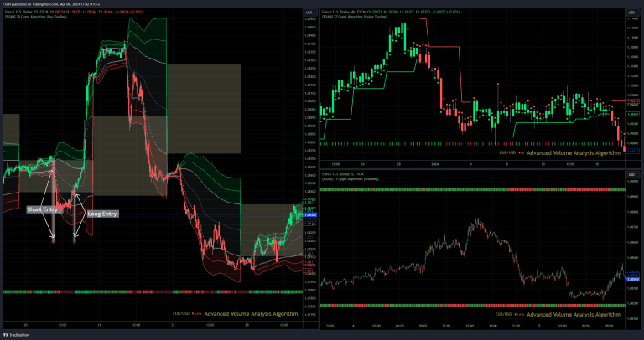Image resolution: width=644 pixels, height=340 pixels.
Task: Open the USD currency selector on the bottom-right chart
Action: tap(634, 173)
